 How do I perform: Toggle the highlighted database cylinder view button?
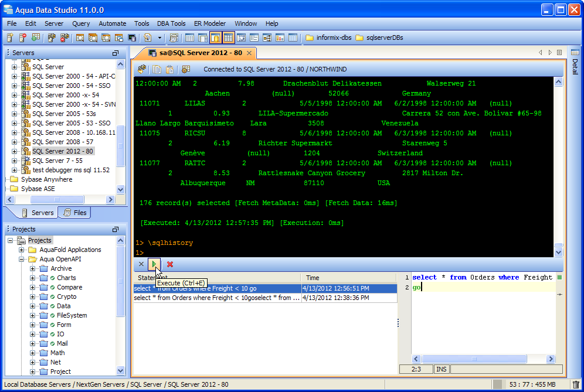pyautogui.click(x=215, y=38)
